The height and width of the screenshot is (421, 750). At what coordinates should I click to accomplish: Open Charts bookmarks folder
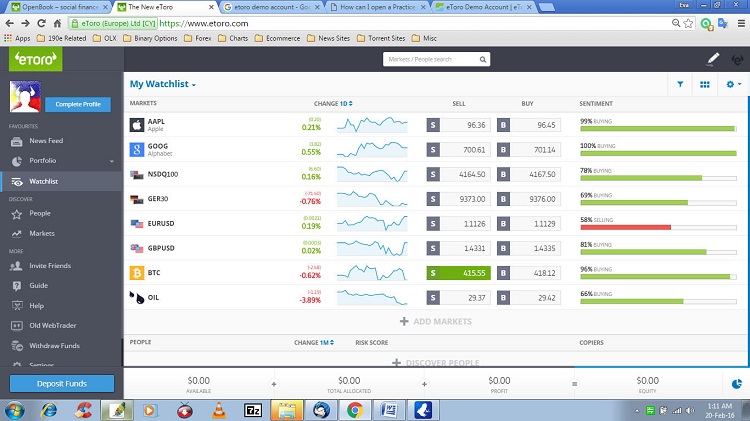point(233,38)
